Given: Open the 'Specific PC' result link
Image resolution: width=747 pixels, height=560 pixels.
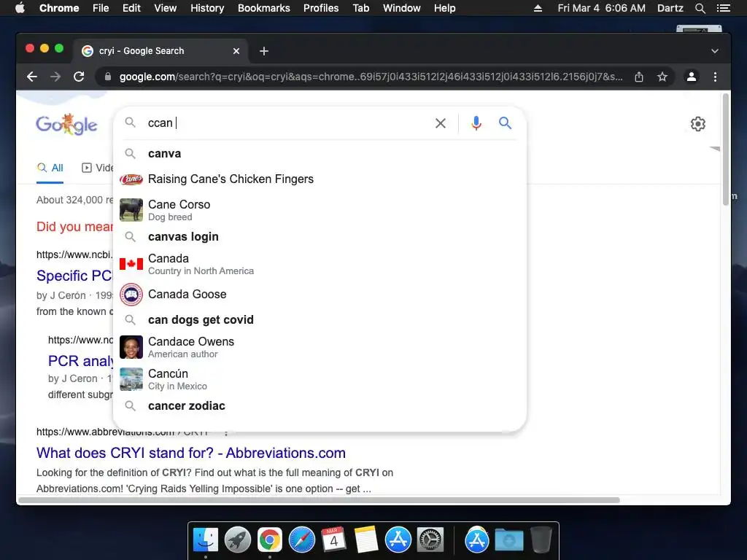Looking at the screenshot, I should pyautogui.click(x=74, y=276).
